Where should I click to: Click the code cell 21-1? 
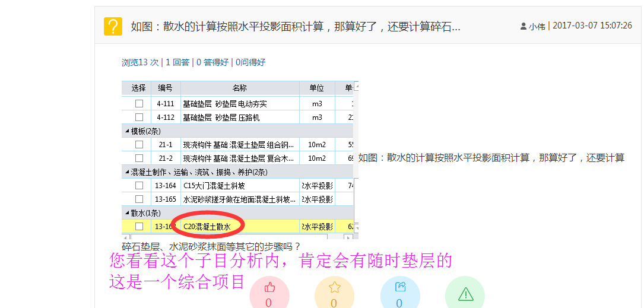point(166,145)
